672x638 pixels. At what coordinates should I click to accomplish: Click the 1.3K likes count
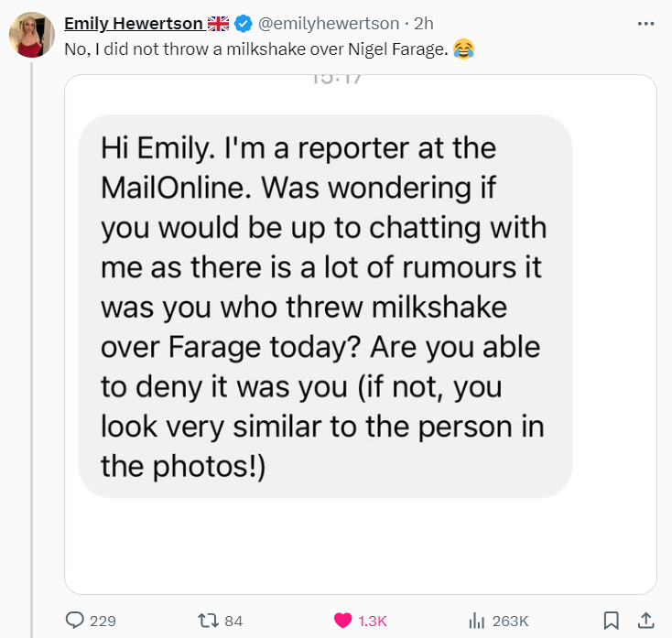point(373,621)
